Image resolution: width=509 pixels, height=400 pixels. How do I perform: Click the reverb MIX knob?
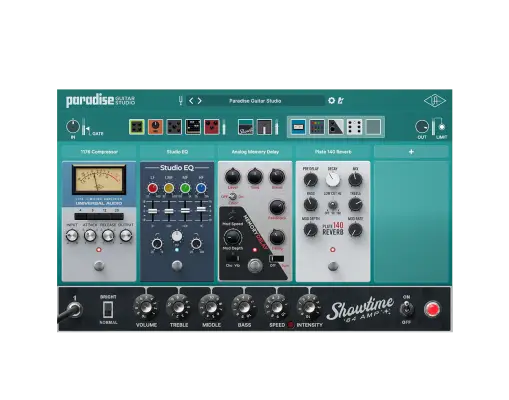tap(355, 180)
